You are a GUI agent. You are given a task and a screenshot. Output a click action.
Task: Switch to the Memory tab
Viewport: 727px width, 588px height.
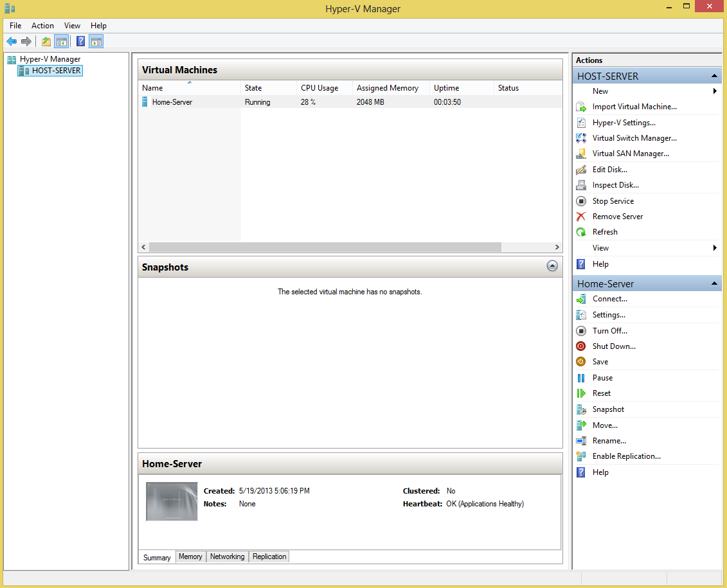pyautogui.click(x=190, y=557)
